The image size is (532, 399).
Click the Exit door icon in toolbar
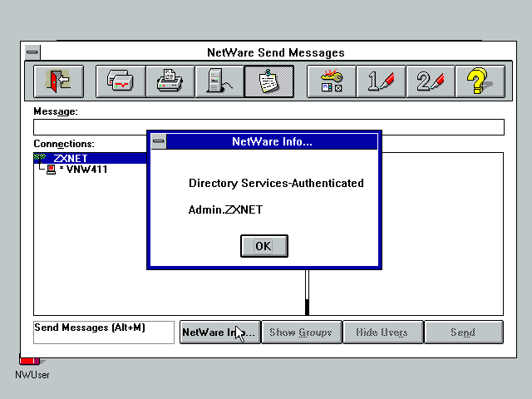[58, 81]
